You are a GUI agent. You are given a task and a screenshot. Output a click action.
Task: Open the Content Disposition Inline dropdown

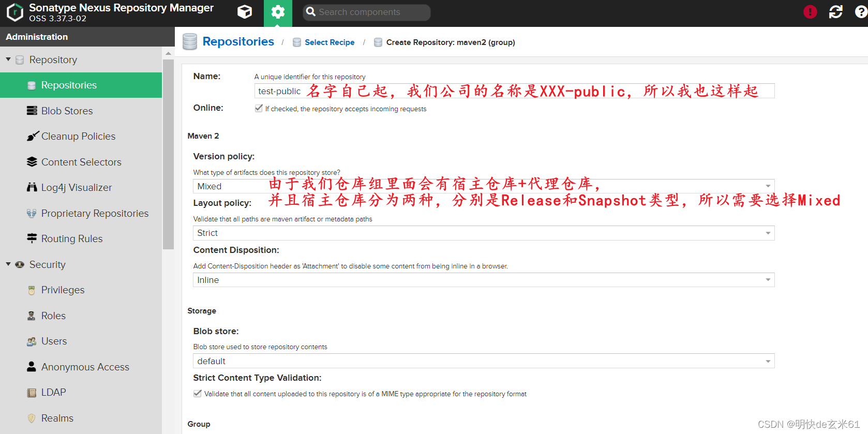(484, 280)
